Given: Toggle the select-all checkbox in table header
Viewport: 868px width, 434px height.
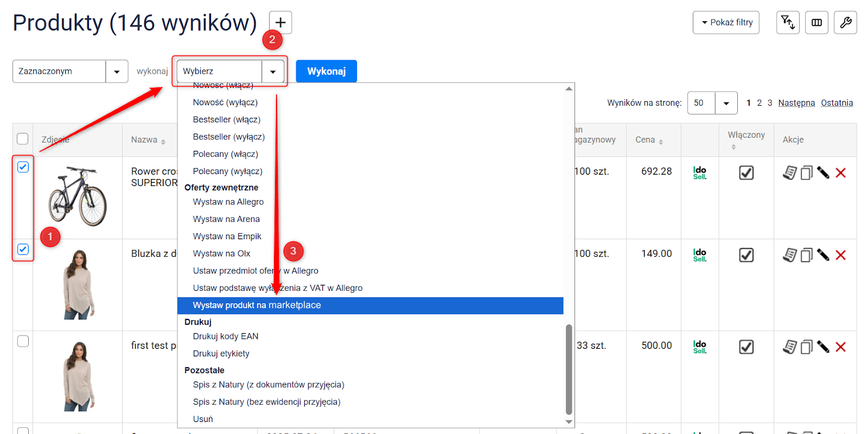Looking at the screenshot, I should coord(23,139).
